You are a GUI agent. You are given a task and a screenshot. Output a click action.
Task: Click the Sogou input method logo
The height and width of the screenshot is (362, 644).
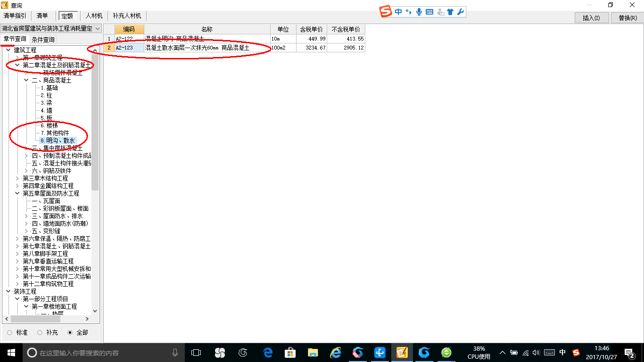point(387,12)
